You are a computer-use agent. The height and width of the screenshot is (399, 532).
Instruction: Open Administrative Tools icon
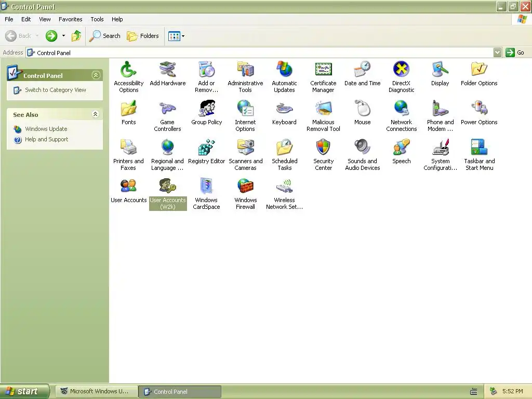point(245,70)
